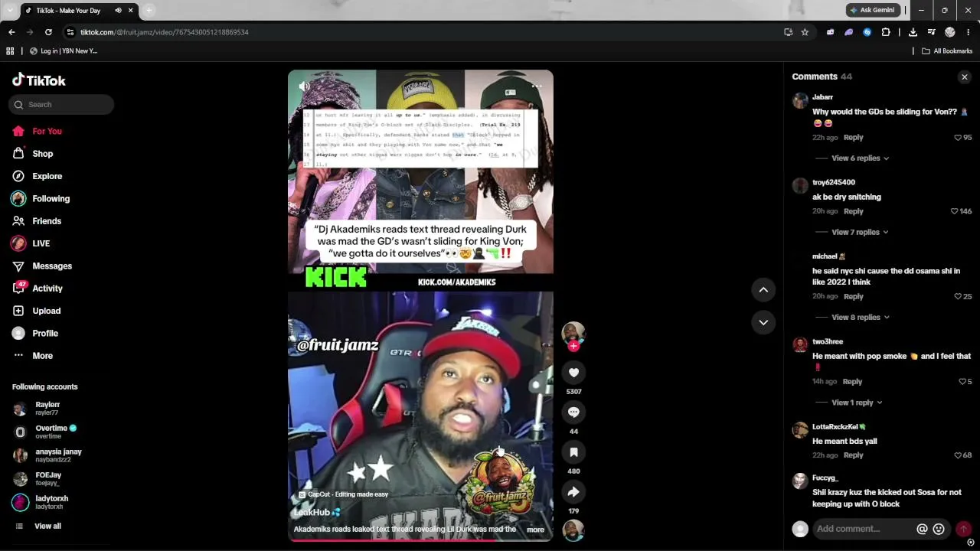Bookmark this page with the star icon
Viewport: 980px width, 551px height.
coord(805,32)
